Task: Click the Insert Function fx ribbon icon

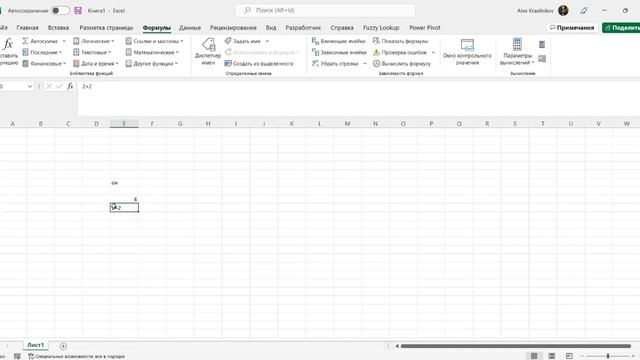Action: (8, 44)
